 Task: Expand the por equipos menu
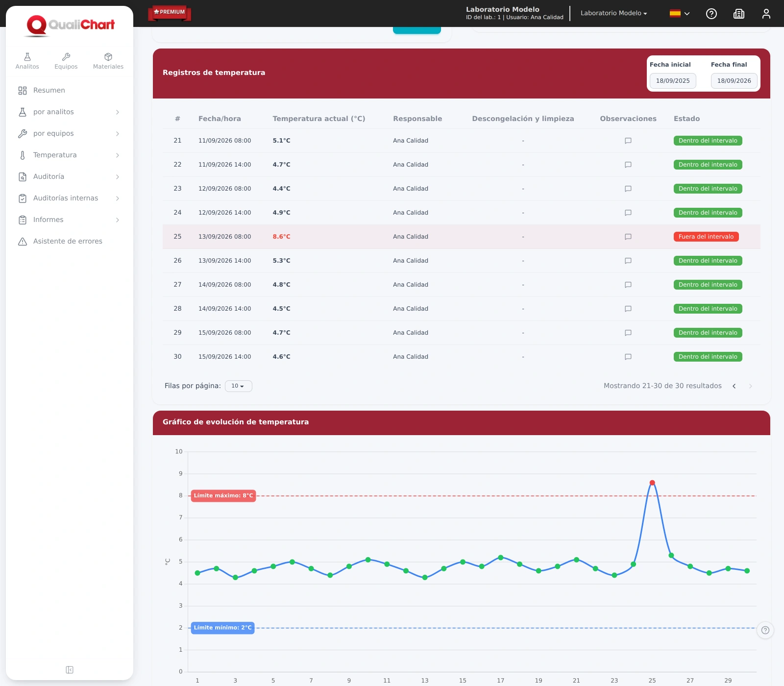69,133
